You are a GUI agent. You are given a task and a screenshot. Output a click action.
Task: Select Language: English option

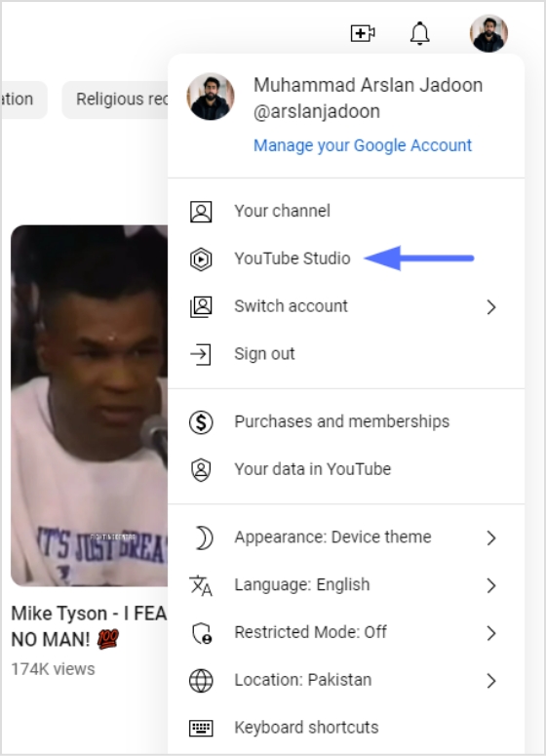coord(346,585)
